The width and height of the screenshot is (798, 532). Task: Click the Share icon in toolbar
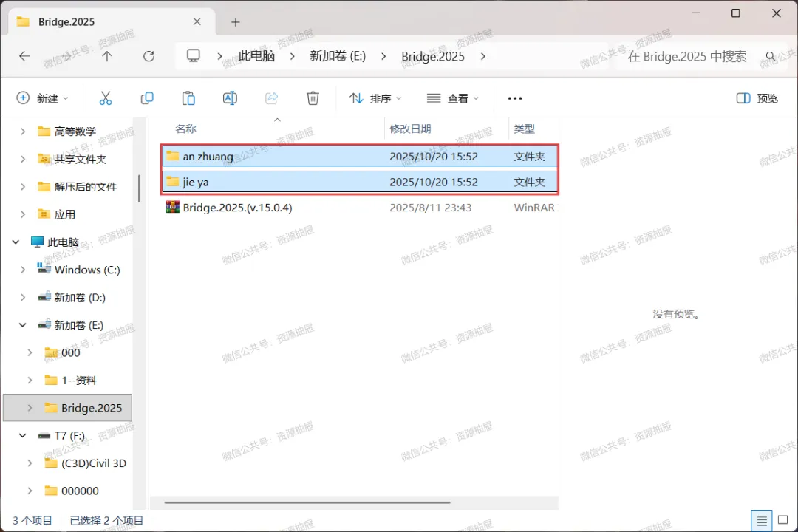(271, 98)
